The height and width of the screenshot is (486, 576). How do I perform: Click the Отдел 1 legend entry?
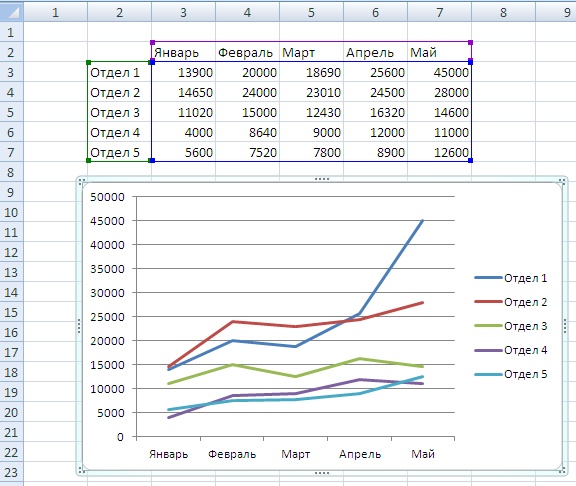511,278
